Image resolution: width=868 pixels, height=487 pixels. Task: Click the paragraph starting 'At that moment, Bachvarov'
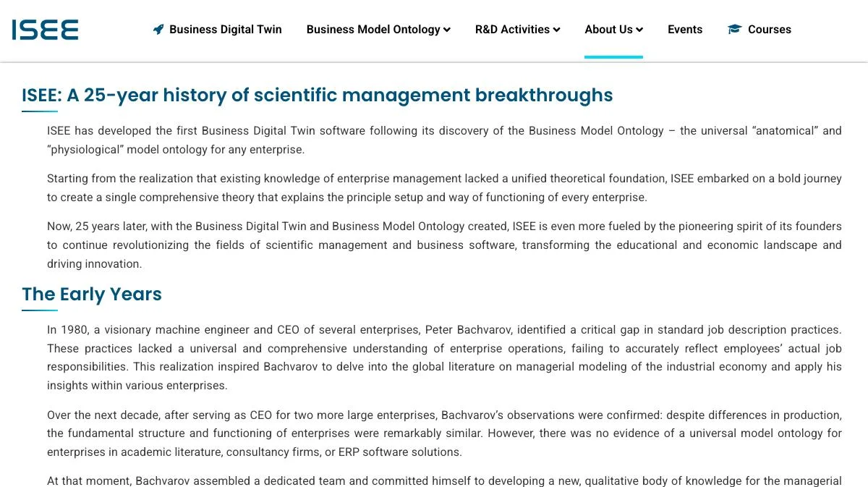(444, 480)
